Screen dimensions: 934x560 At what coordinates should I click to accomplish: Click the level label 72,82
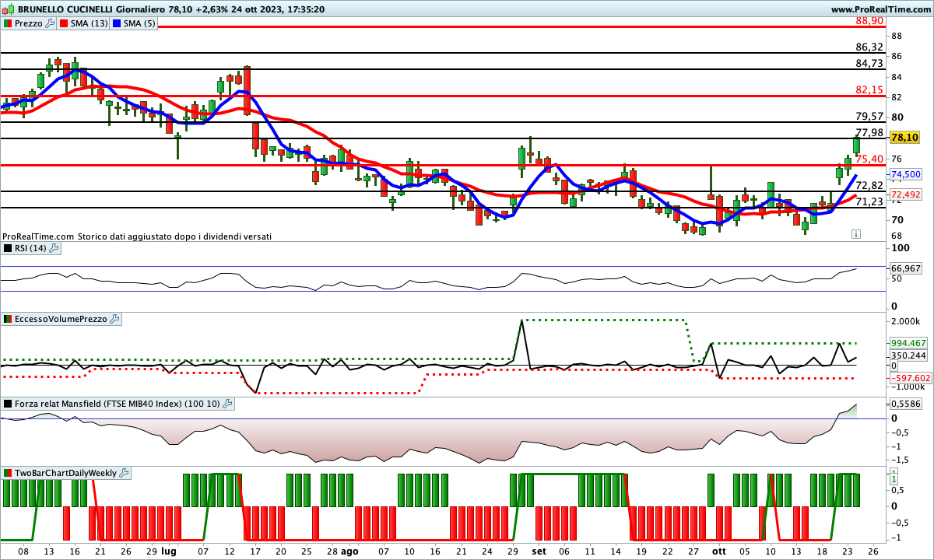click(869, 186)
